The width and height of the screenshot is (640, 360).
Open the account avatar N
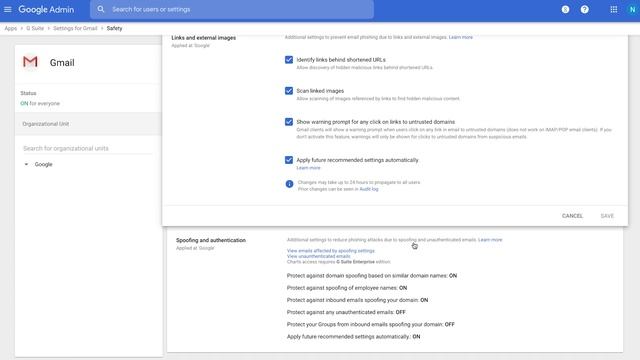[x=632, y=9]
